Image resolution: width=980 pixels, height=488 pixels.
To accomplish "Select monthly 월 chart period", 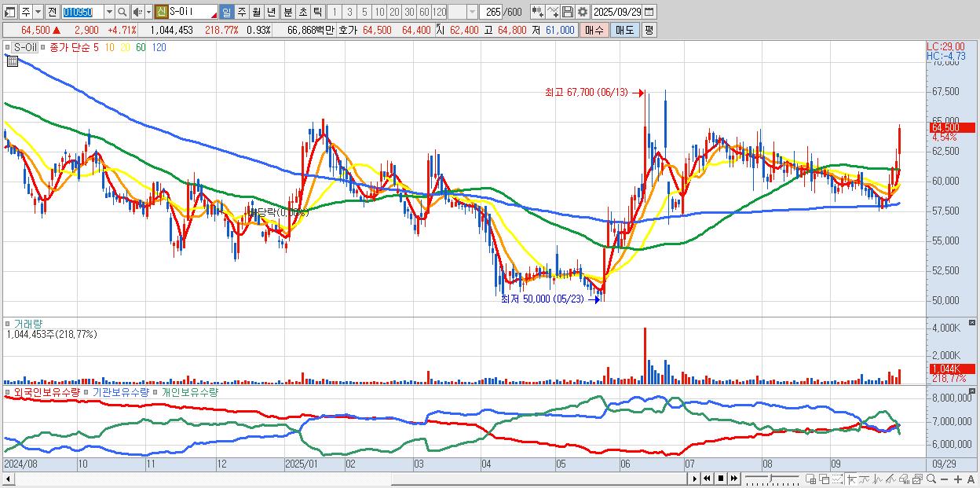I will tap(256, 12).
